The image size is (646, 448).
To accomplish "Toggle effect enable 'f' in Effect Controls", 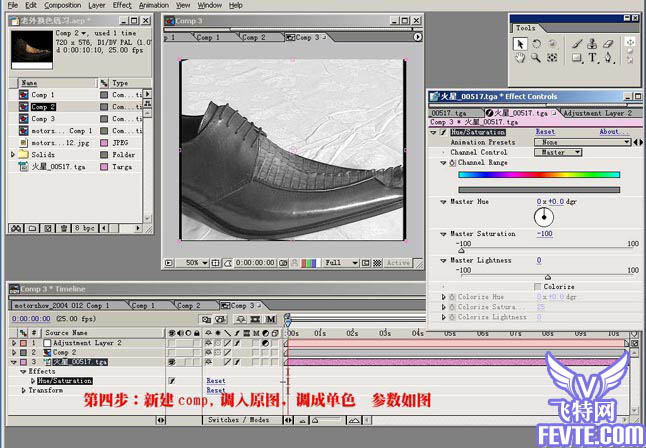I will coord(443,132).
